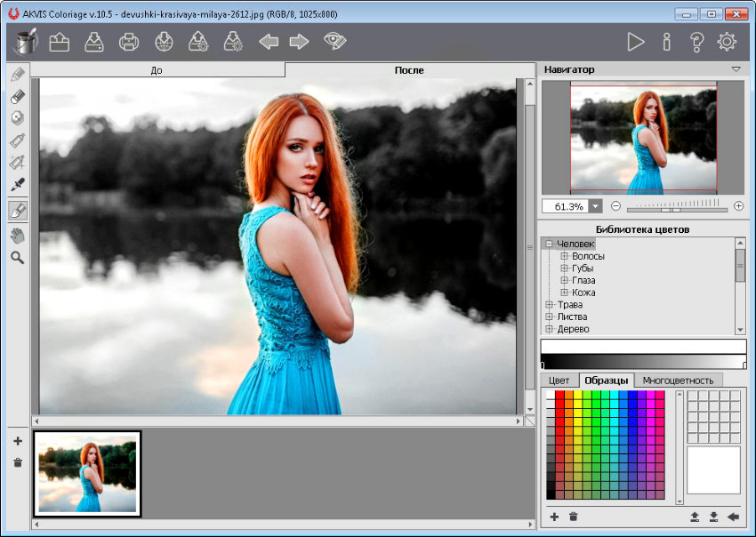Open Preferences with the gear icon

[x=727, y=42]
